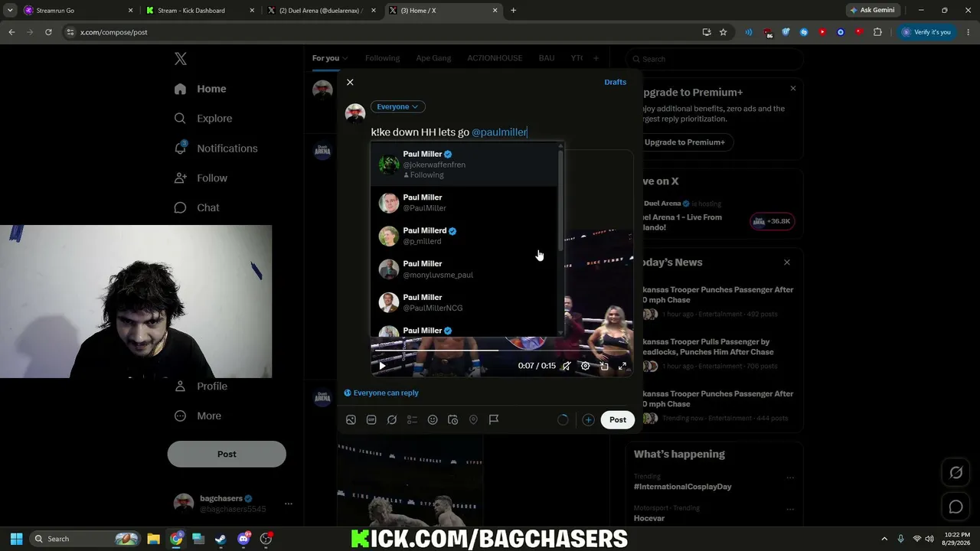980x551 pixels.
Task: Open Explore from the sidebar
Action: tap(203, 119)
